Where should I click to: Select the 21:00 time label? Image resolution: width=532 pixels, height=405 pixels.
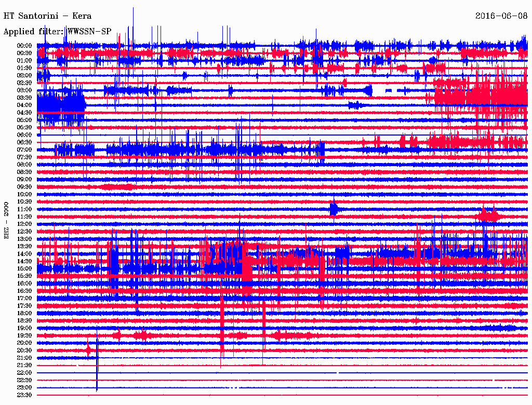pyautogui.click(x=24, y=358)
